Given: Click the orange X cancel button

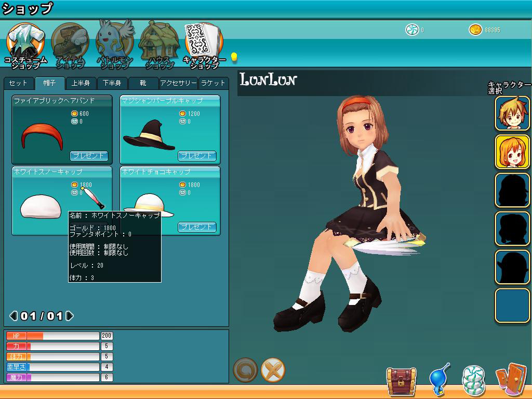Looking at the screenshot, I should (273, 370).
